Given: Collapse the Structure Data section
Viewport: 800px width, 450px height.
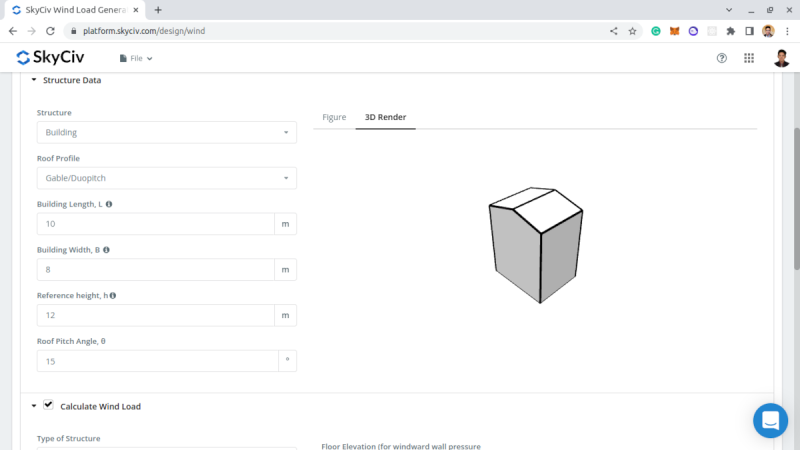Looking at the screenshot, I should click(x=34, y=80).
